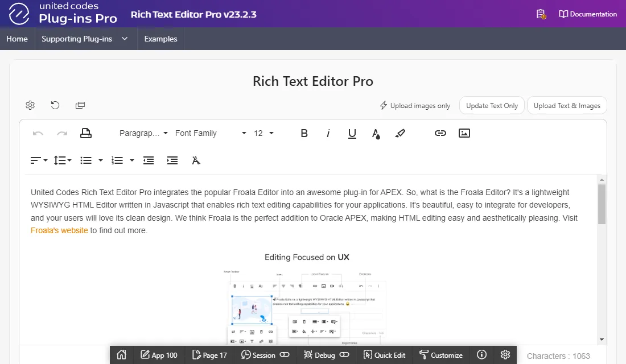626x364 pixels.
Task: Click the reset/undo arrow icon above the editor
Action: pyautogui.click(x=55, y=105)
